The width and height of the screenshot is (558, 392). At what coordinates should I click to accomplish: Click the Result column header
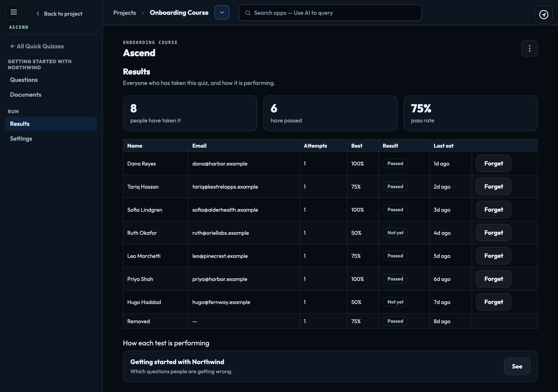pyautogui.click(x=404, y=146)
